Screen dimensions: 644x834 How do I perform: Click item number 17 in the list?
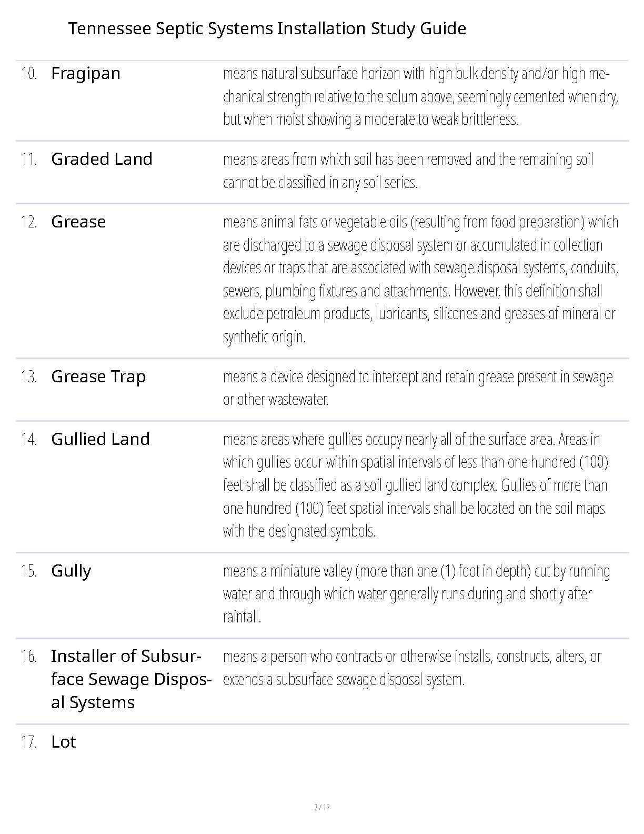coord(29,742)
